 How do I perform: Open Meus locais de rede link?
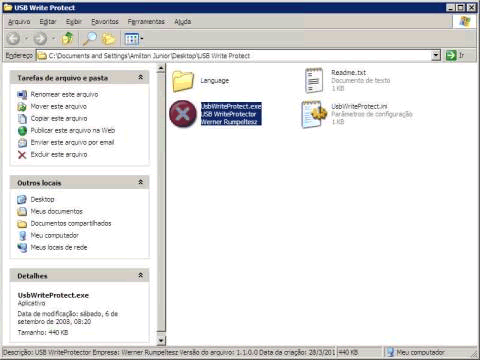point(59,247)
